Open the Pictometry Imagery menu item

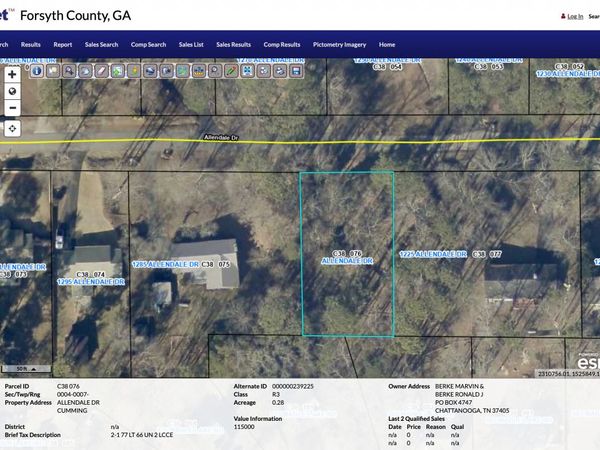339,44
